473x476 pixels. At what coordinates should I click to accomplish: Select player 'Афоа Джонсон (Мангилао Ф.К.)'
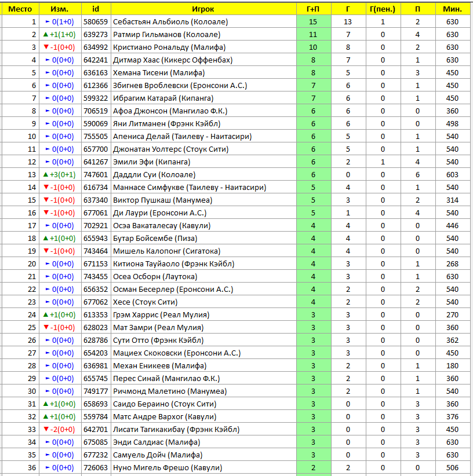pyautogui.click(x=170, y=111)
